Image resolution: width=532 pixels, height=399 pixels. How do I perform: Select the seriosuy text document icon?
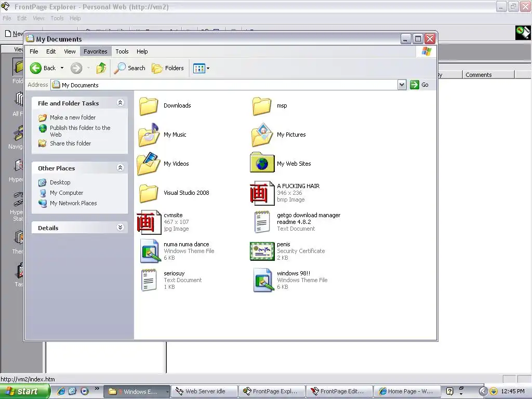point(149,280)
